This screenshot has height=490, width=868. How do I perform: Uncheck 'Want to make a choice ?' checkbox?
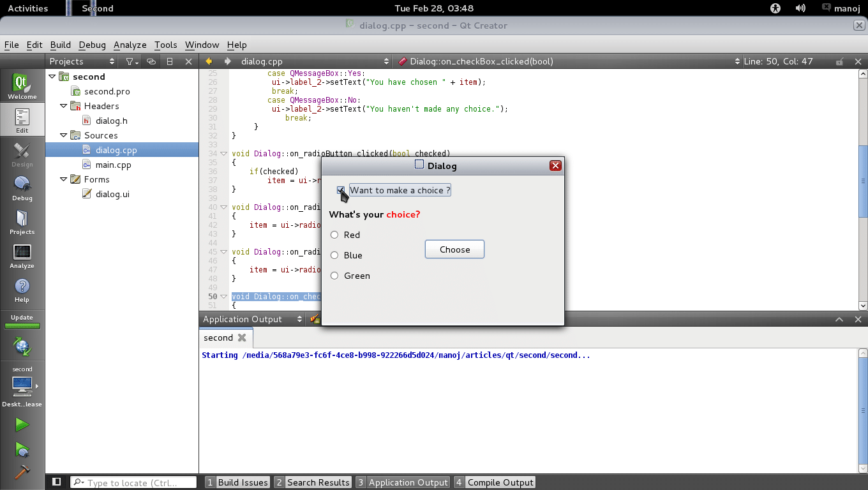pyautogui.click(x=341, y=190)
